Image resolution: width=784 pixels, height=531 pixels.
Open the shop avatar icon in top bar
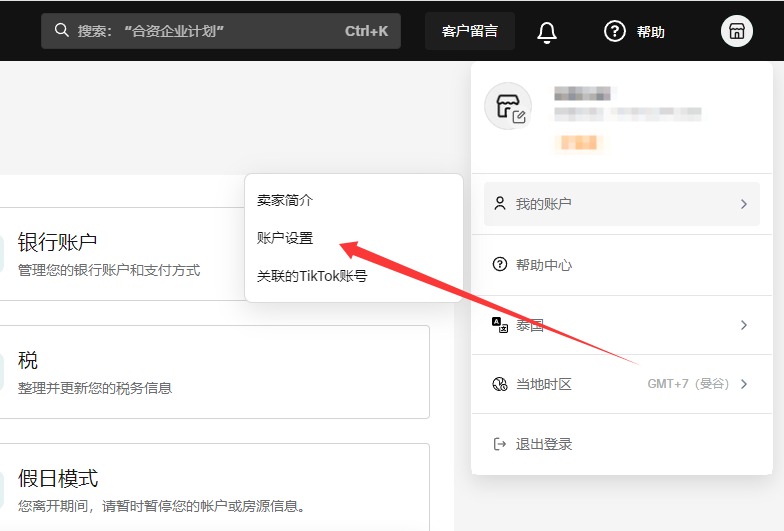tap(736, 31)
